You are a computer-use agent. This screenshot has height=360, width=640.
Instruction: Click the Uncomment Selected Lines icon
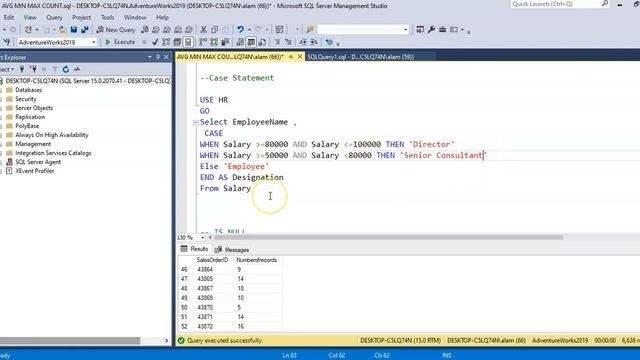288,42
